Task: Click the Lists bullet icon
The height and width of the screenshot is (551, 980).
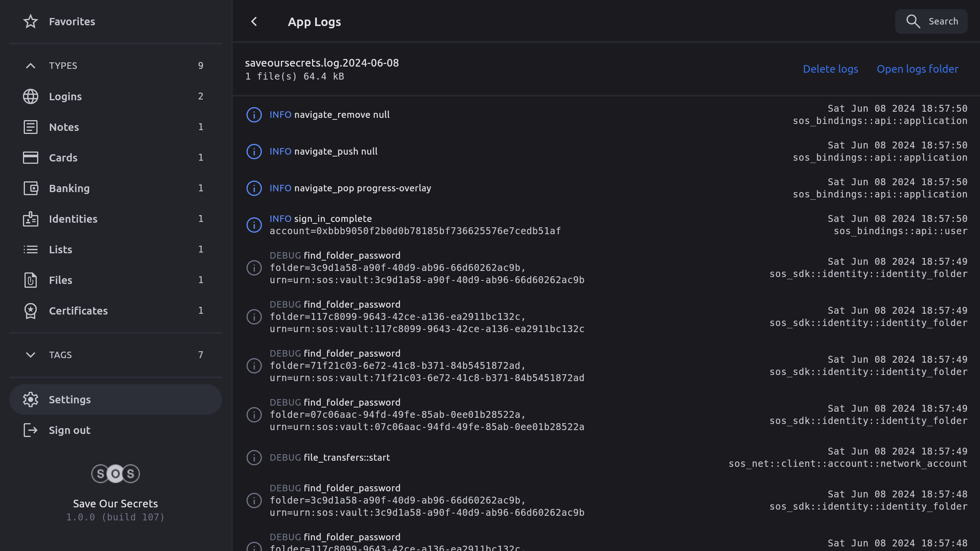Action: click(31, 249)
